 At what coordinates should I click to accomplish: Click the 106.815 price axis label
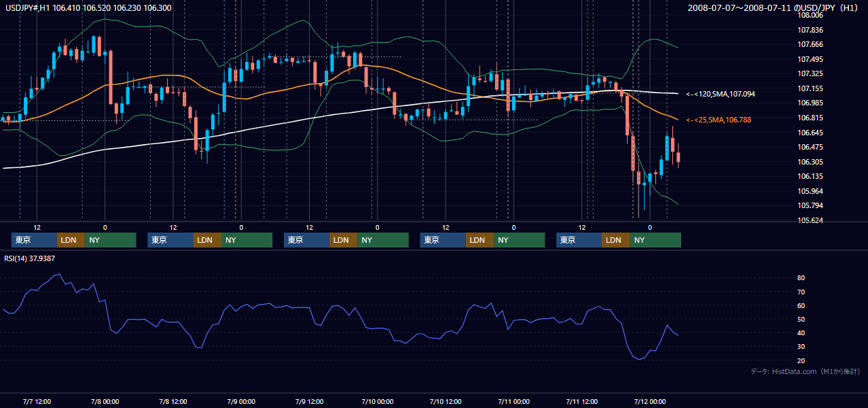pyautogui.click(x=810, y=118)
